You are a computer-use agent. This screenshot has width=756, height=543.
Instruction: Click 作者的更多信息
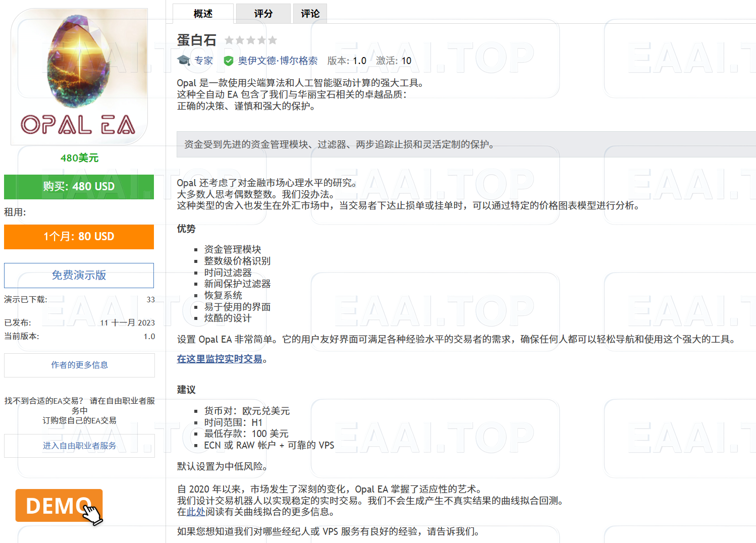[79, 365]
